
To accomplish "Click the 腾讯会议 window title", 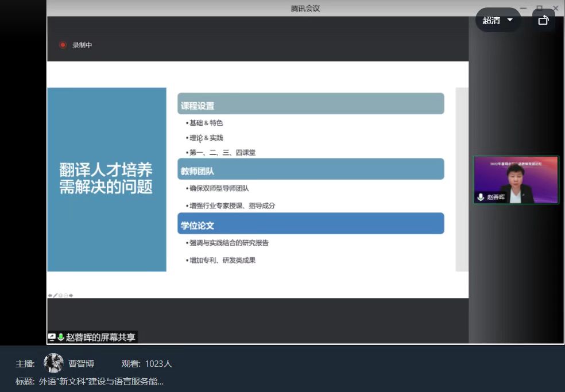I will (x=305, y=8).
